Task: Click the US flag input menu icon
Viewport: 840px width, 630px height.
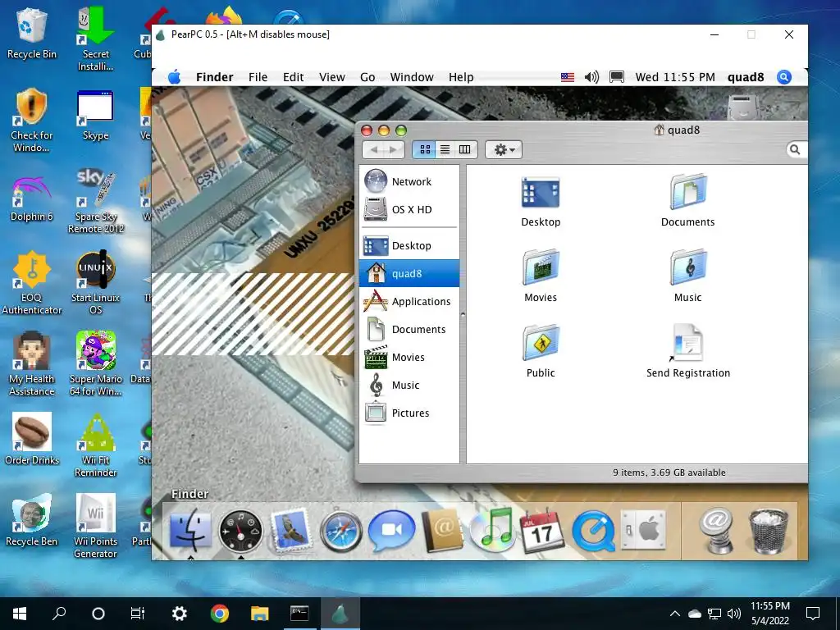Action: [568, 77]
